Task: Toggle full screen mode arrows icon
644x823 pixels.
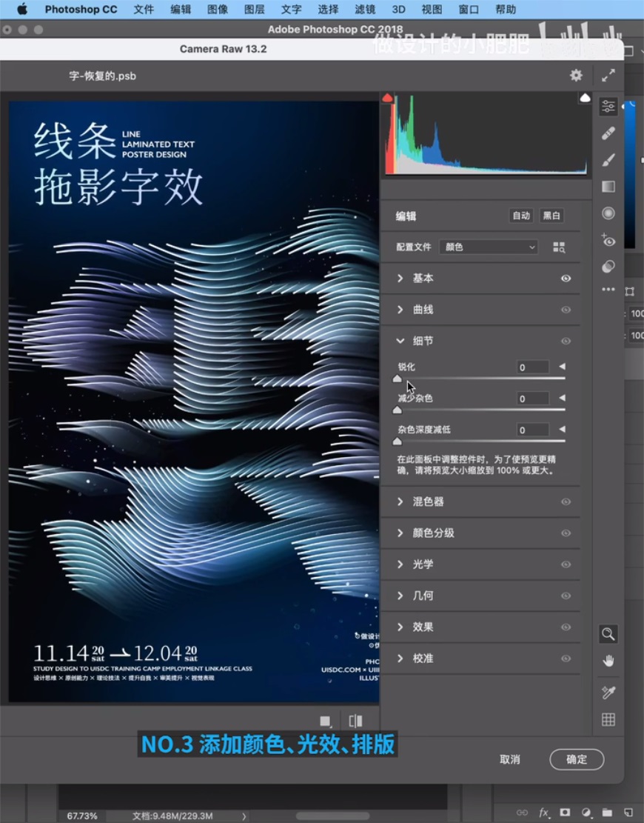Action: point(608,76)
